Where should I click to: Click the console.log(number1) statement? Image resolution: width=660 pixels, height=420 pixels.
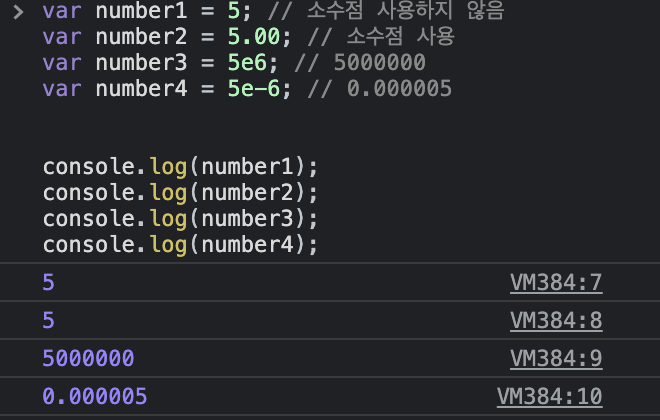[180, 167]
